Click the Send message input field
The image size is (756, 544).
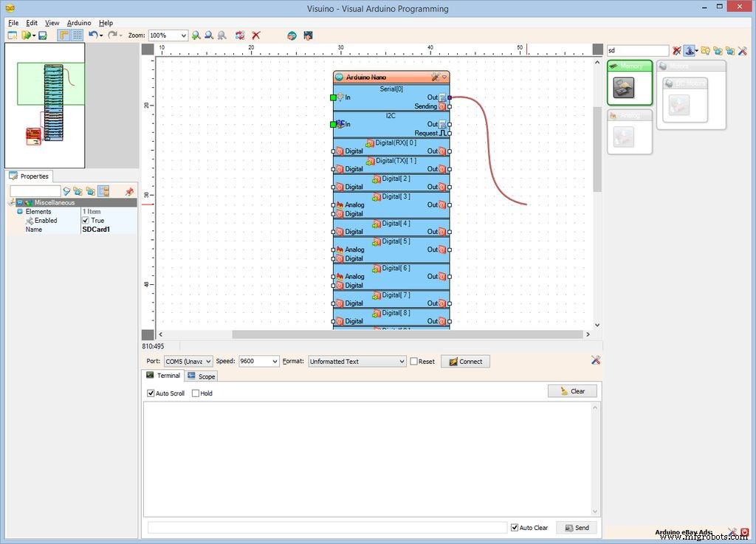[325, 528]
